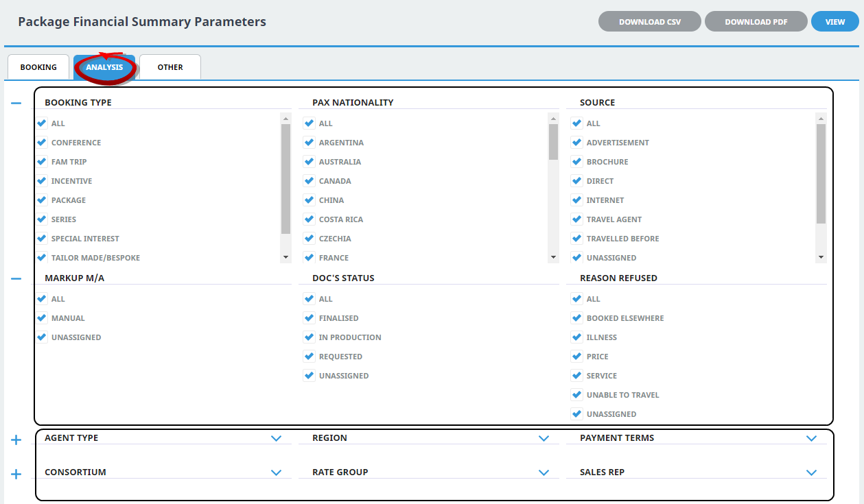Uncheck ALL under Pax Nationality
This screenshot has width=864, height=504.
coord(310,123)
